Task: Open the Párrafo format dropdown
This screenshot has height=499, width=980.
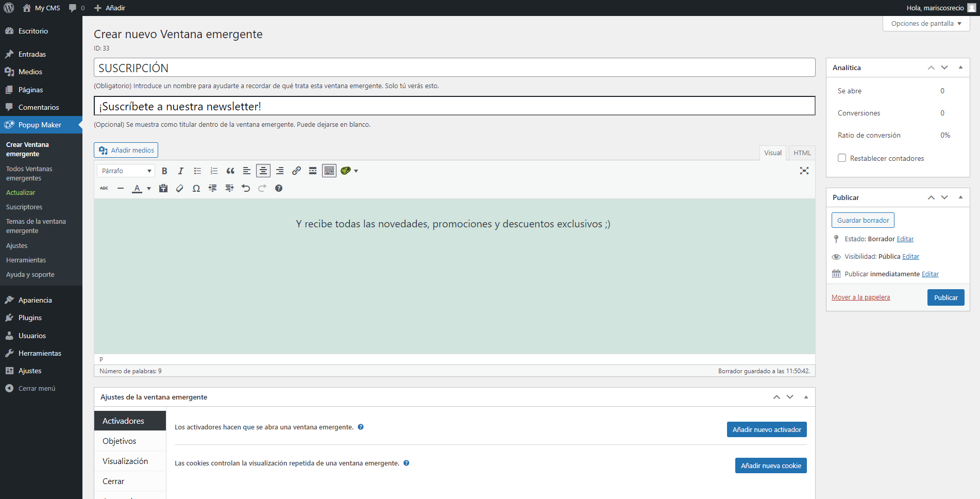Action: (x=126, y=171)
